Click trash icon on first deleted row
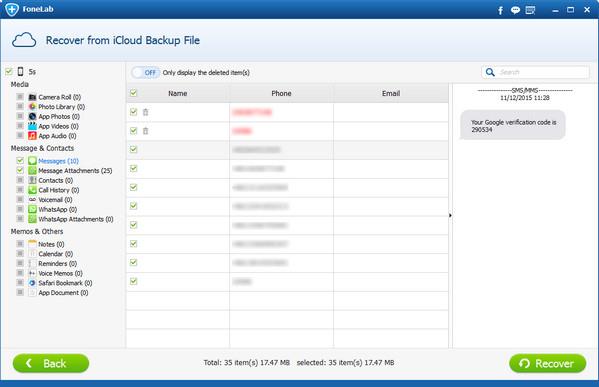Image resolution: width=599 pixels, height=387 pixels. click(x=146, y=112)
